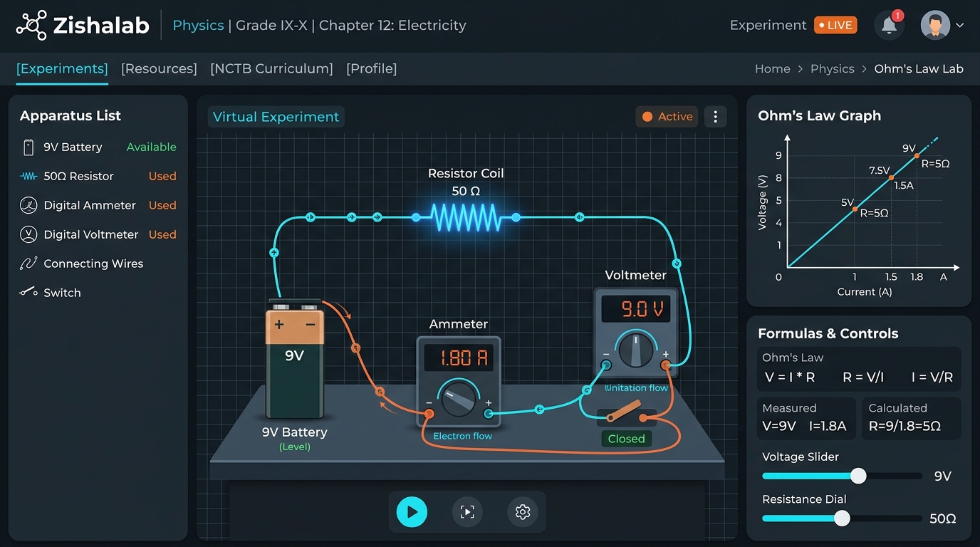Image resolution: width=980 pixels, height=547 pixels.
Task: Open the Virtual Experiment three-dot menu
Action: coord(715,117)
